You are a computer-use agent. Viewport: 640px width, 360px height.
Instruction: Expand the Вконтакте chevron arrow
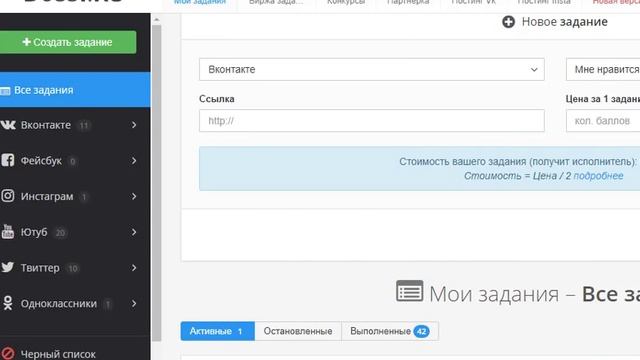tap(134, 125)
